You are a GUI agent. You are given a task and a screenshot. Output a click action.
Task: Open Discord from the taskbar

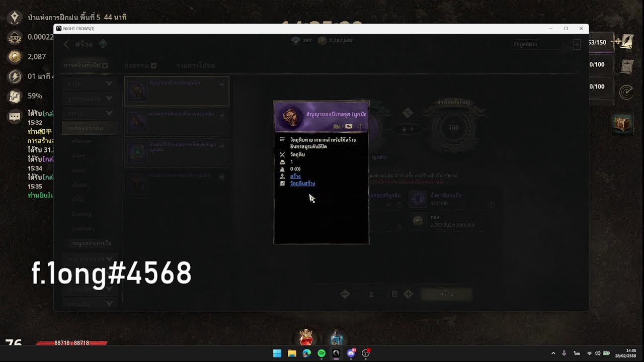click(351, 353)
